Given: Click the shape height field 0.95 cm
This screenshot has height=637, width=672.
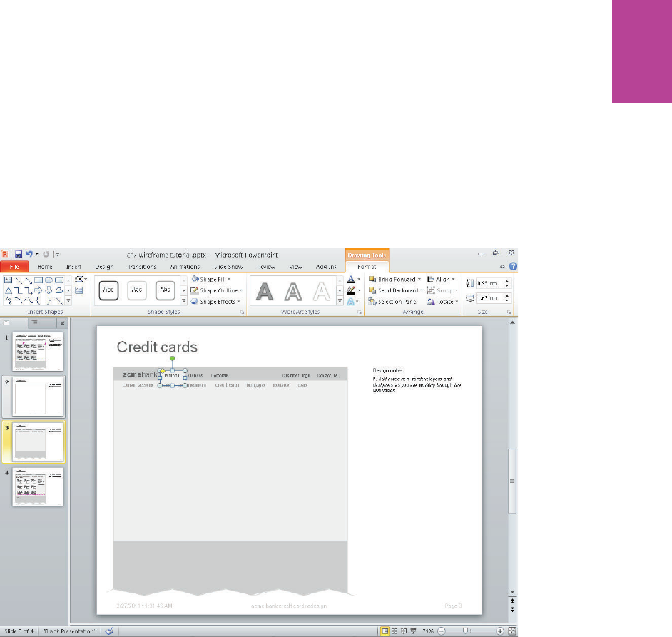Looking at the screenshot, I should 489,283.
